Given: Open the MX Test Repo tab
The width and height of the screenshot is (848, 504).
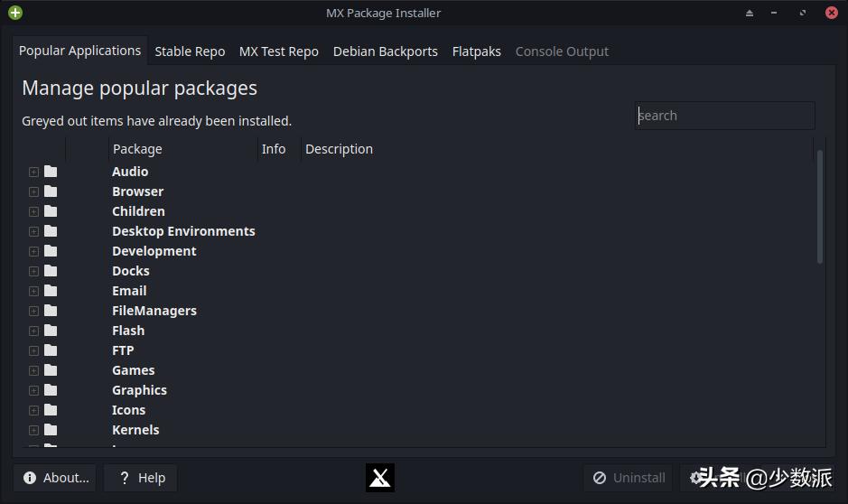Looking at the screenshot, I should (x=278, y=51).
